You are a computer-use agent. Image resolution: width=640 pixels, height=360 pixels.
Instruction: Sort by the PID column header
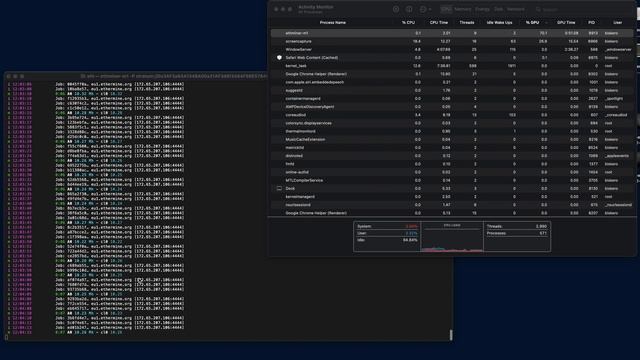[x=591, y=22]
